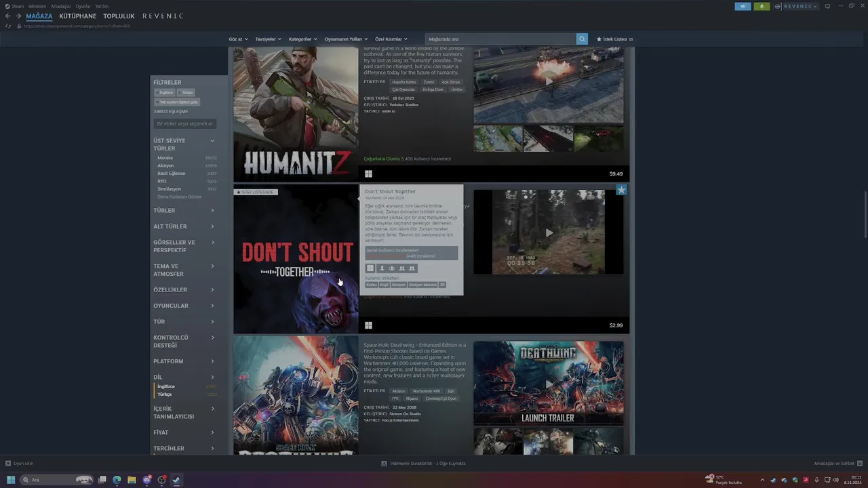868x488 pixels.
Task: Click the store search magnifier button
Action: pos(582,39)
